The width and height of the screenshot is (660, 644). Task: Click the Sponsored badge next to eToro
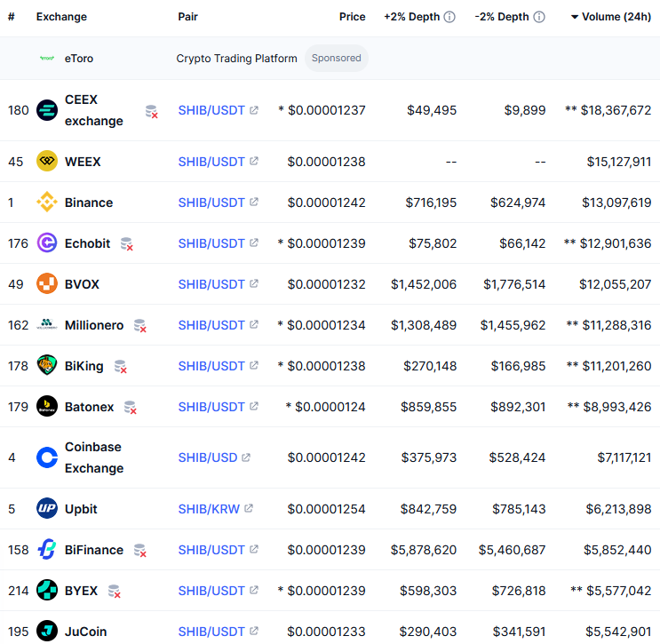(x=337, y=58)
